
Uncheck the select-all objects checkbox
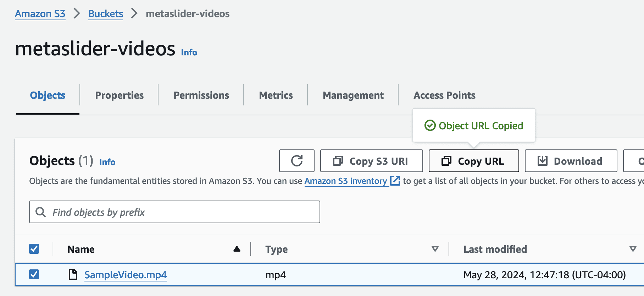pyautogui.click(x=34, y=249)
